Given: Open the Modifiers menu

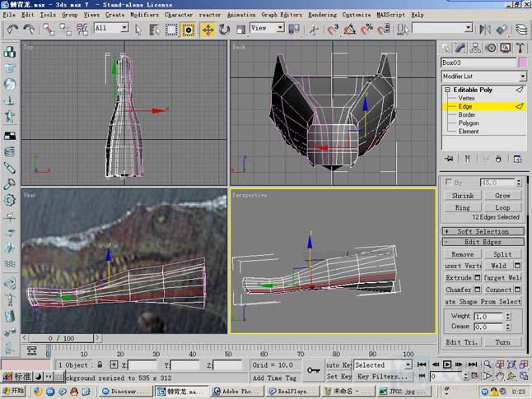Looking at the screenshot, I should [x=144, y=15].
